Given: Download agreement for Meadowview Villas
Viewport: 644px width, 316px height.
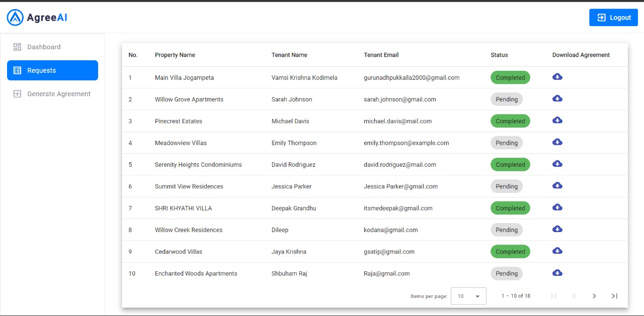Looking at the screenshot, I should [557, 142].
